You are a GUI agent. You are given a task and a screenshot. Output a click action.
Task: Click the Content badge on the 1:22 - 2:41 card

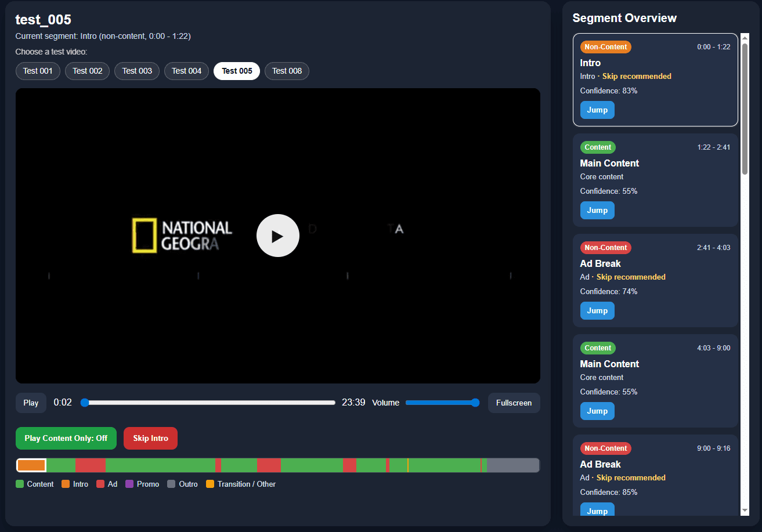[598, 147]
